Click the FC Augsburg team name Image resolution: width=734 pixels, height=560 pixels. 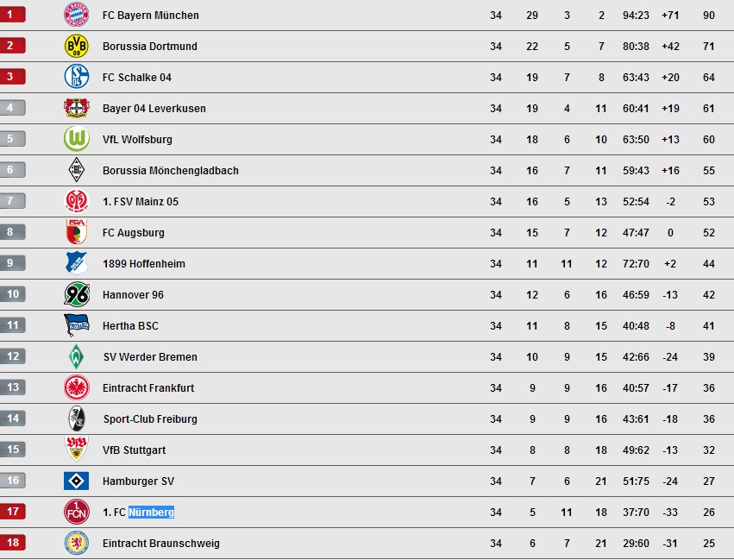tap(134, 233)
